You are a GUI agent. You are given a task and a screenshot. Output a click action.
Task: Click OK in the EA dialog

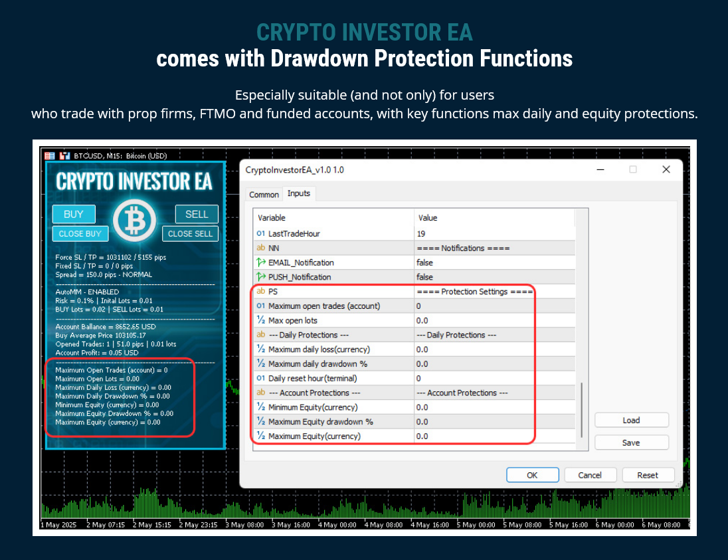pos(532,475)
